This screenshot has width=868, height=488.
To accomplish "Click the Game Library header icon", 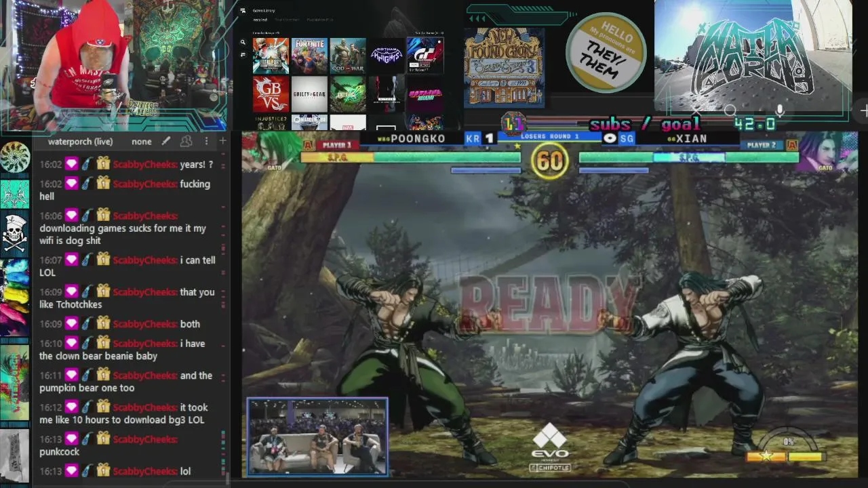I will click(243, 10).
